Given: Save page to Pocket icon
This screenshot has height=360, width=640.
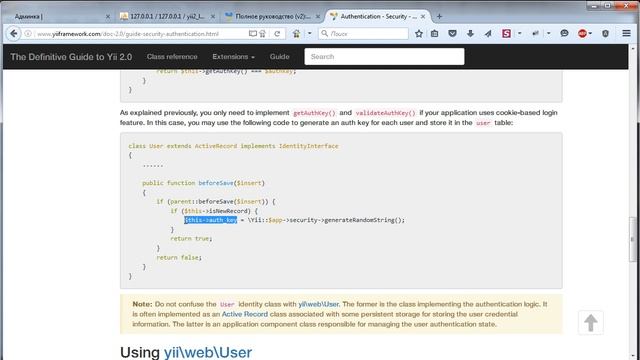Looking at the screenshot, I should (452, 34).
